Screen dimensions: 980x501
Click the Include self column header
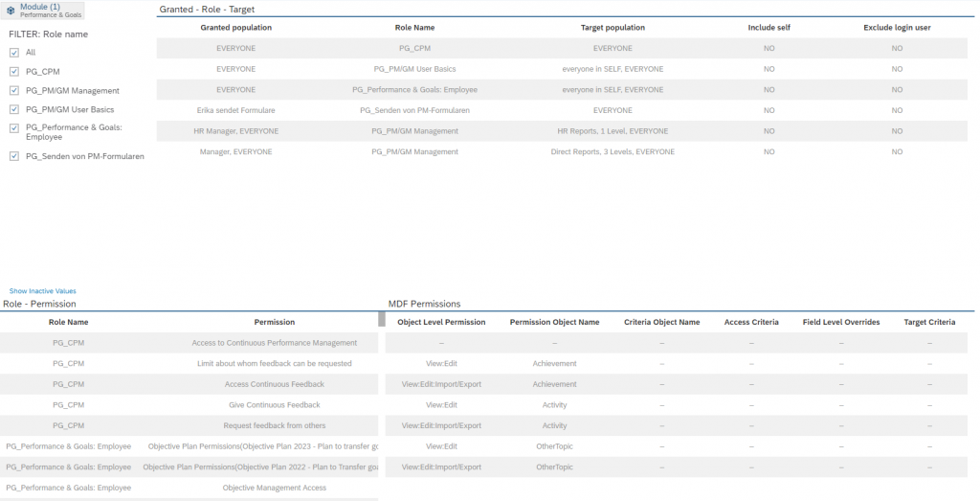(768, 28)
